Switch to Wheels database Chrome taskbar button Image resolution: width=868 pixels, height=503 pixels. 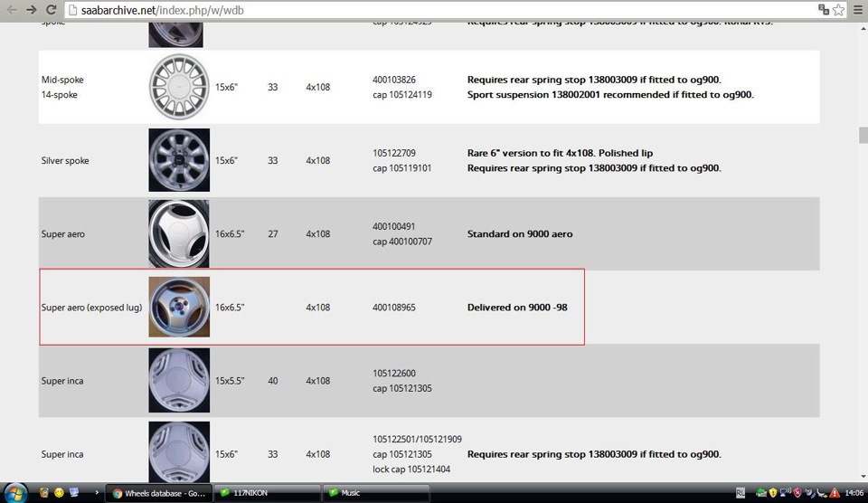(x=159, y=493)
